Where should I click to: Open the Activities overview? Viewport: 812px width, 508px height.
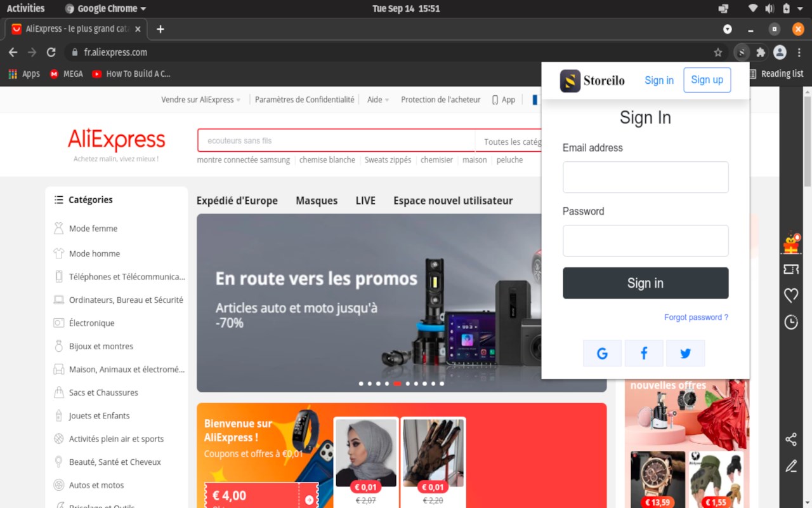point(25,8)
